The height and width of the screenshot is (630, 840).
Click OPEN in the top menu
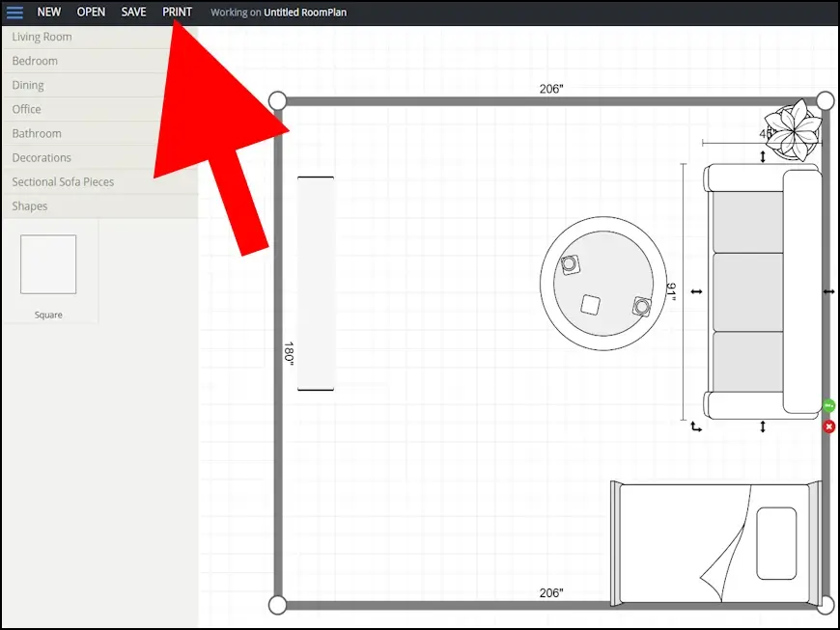tap(91, 13)
